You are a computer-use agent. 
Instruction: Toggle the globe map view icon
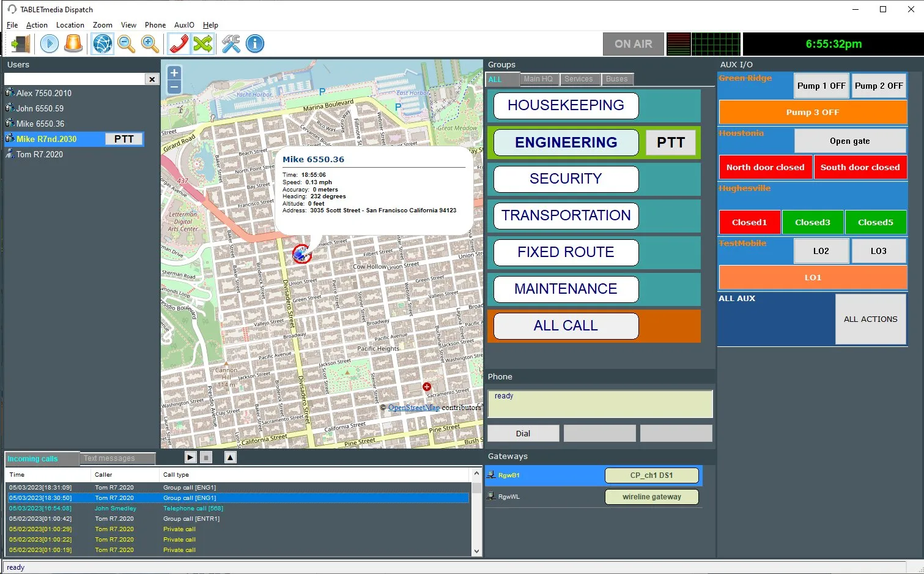coord(103,44)
